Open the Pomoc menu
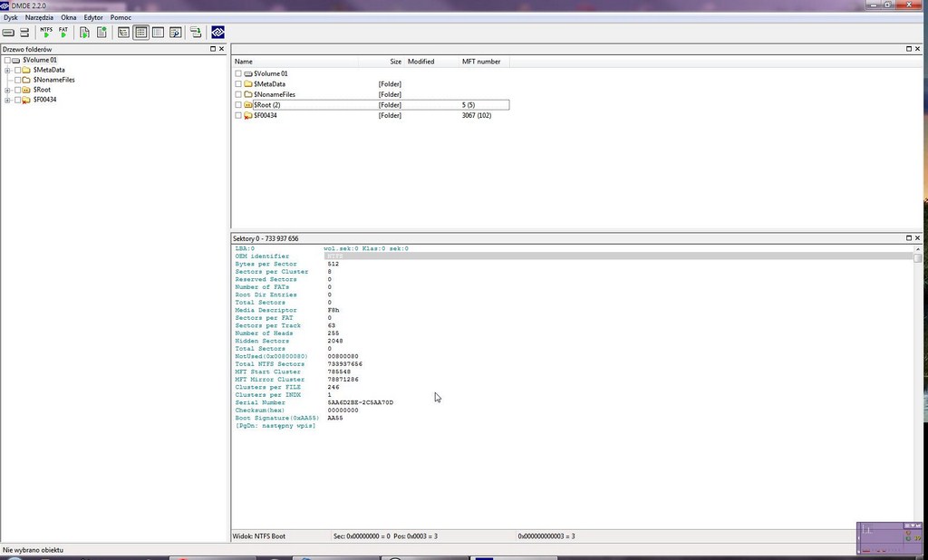This screenshot has height=560, width=928. [121, 18]
